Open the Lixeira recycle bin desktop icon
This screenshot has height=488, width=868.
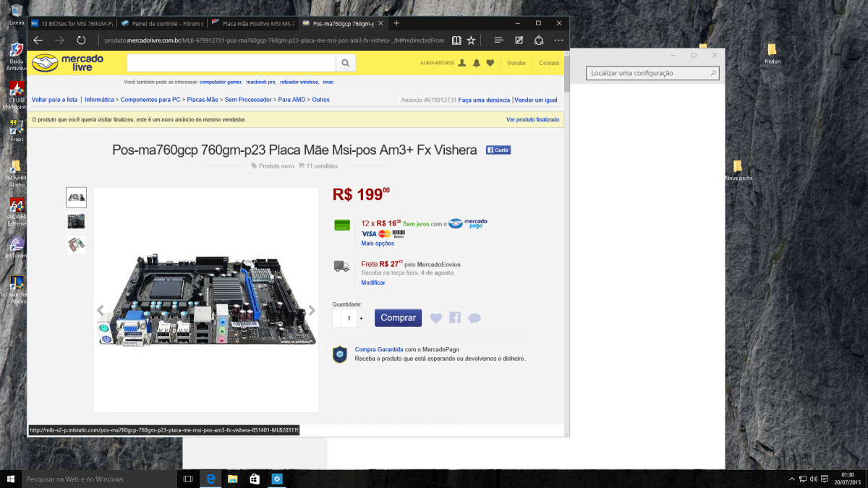click(17, 14)
